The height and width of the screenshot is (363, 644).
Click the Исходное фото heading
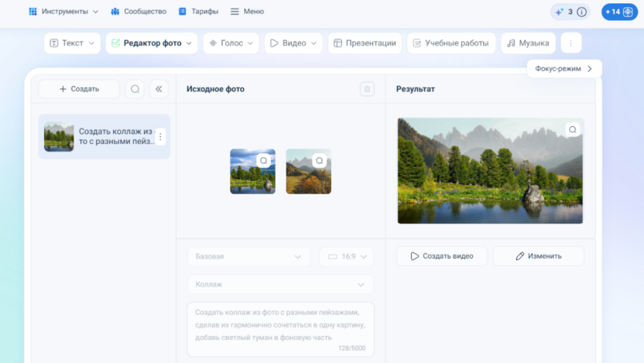[x=215, y=89]
